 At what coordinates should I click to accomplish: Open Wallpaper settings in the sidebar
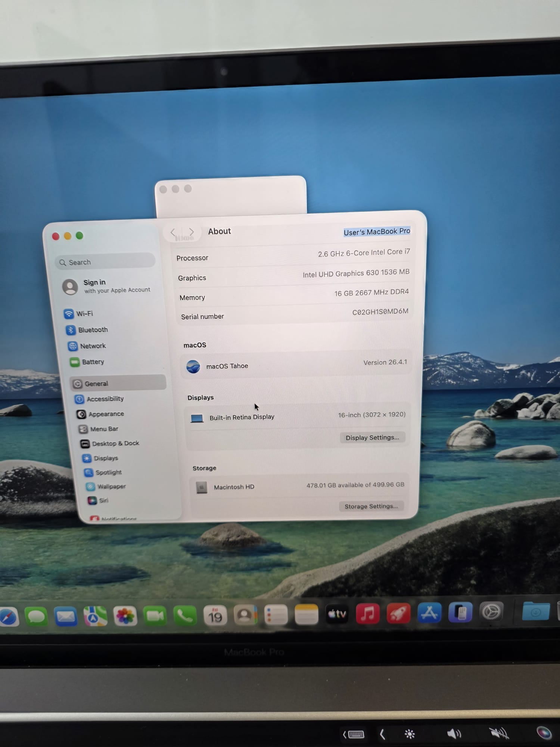point(106,486)
